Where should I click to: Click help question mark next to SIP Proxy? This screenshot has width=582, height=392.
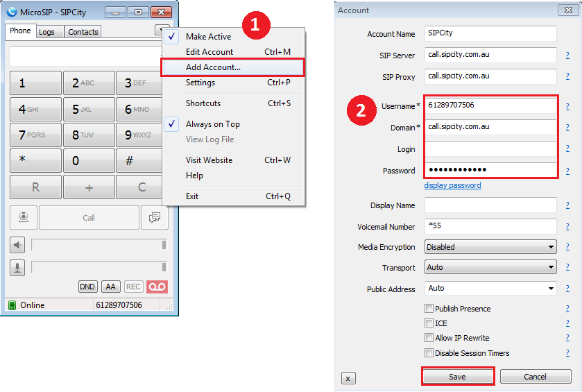pos(567,76)
